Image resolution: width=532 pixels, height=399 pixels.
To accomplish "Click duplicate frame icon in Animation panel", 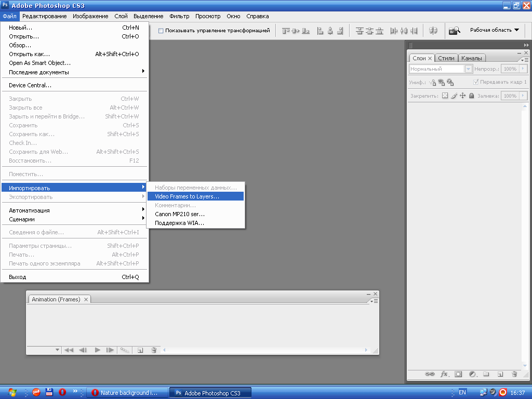I will click(140, 350).
